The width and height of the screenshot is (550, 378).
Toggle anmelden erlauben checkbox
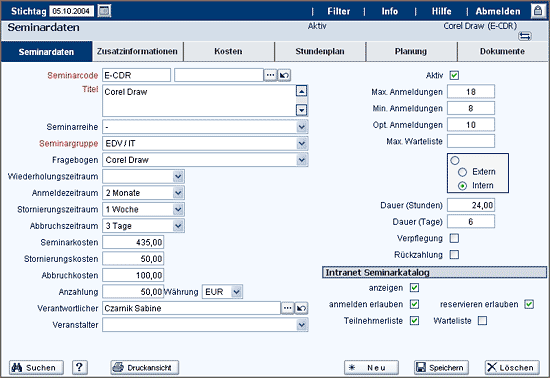[x=414, y=304]
